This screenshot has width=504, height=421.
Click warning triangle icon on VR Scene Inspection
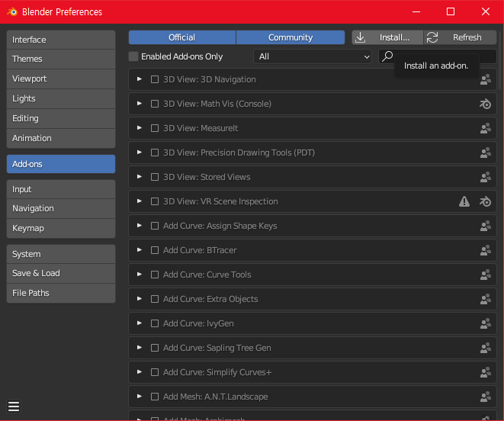464,201
